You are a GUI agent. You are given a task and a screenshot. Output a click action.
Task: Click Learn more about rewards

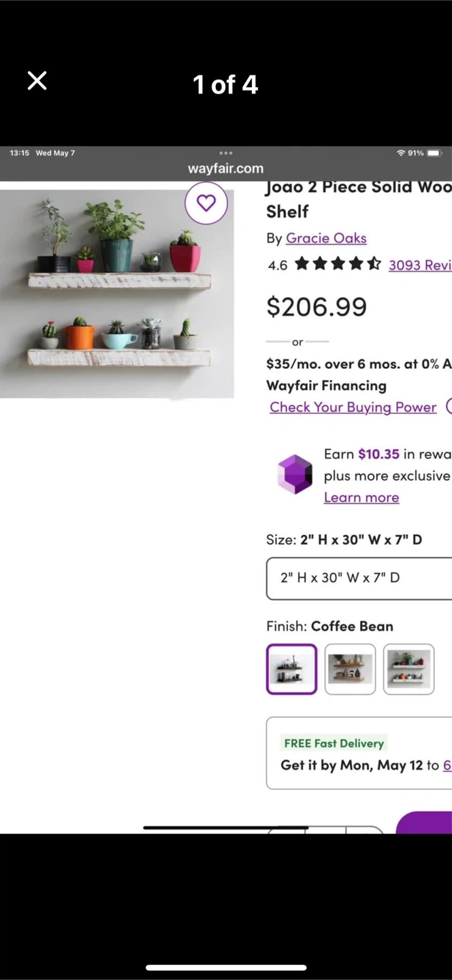tap(361, 497)
